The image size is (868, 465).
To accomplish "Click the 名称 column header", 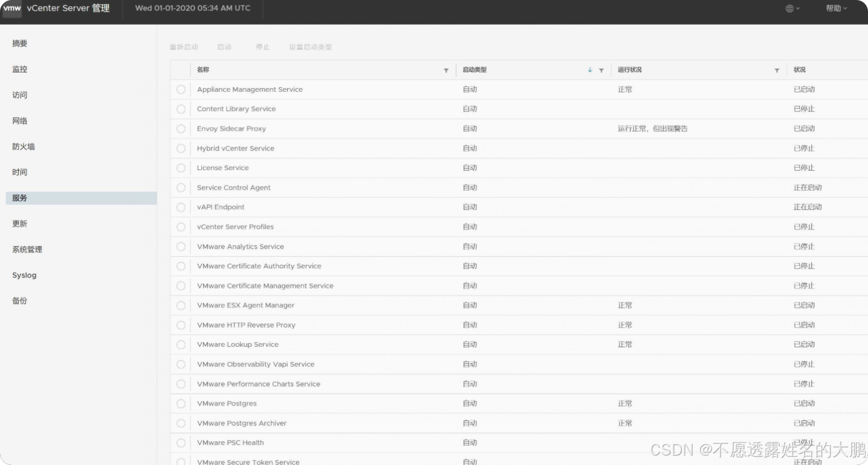I will click(203, 69).
